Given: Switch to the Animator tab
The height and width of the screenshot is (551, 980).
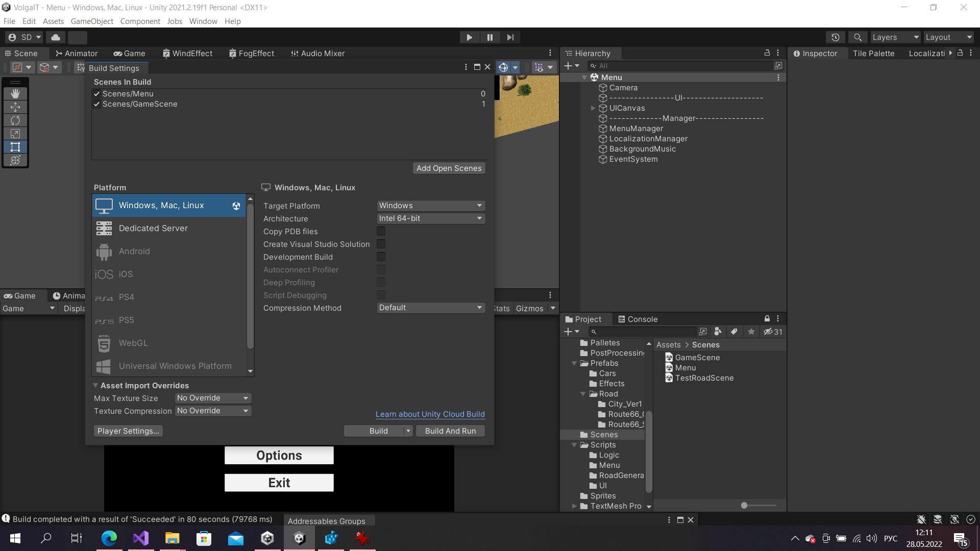Looking at the screenshot, I should click(76, 53).
